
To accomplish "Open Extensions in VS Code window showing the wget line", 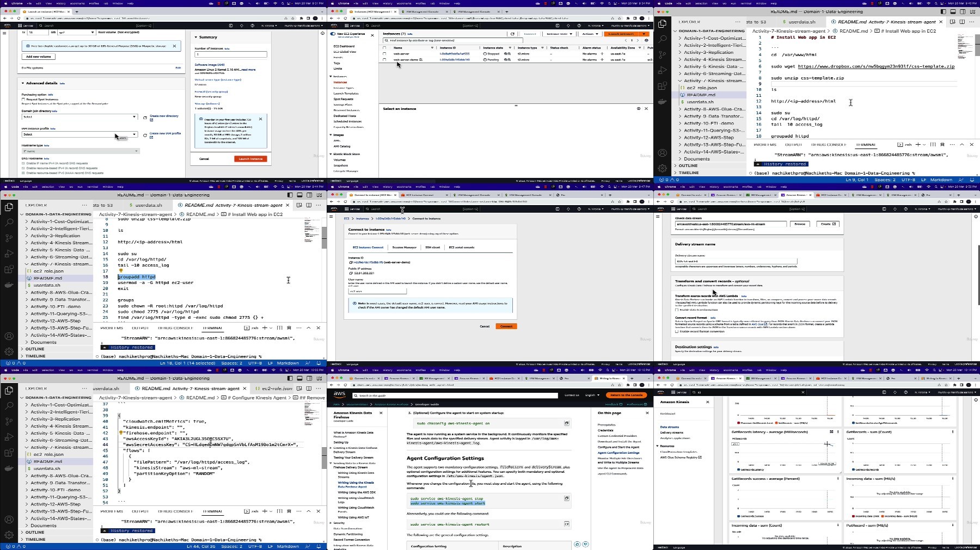I will [x=662, y=86].
